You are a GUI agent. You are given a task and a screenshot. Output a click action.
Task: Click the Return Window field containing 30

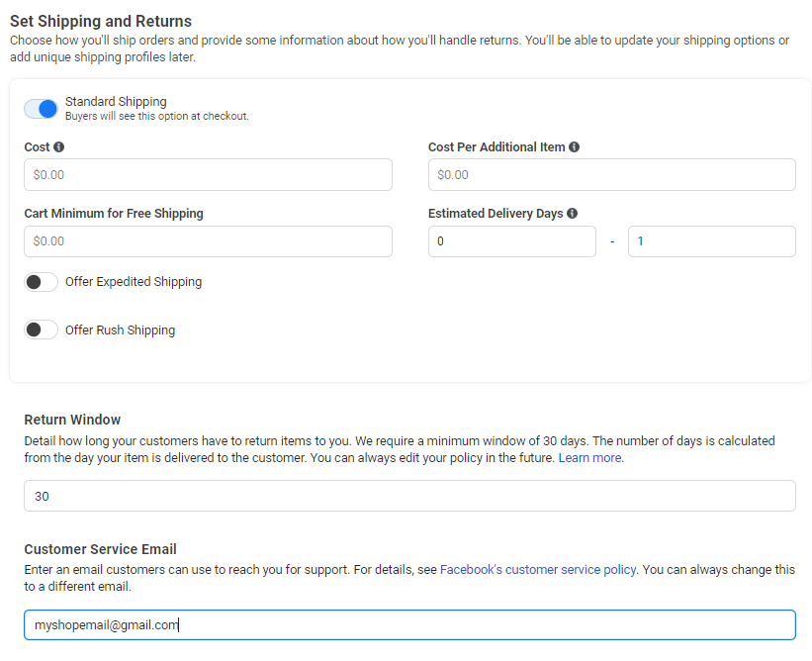click(x=409, y=497)
